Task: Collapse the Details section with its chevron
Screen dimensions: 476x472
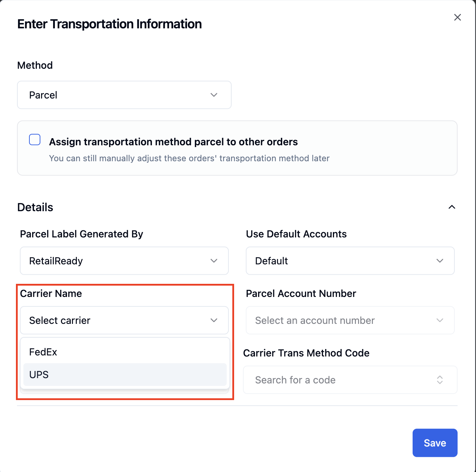Action: [x=452, y=207]
